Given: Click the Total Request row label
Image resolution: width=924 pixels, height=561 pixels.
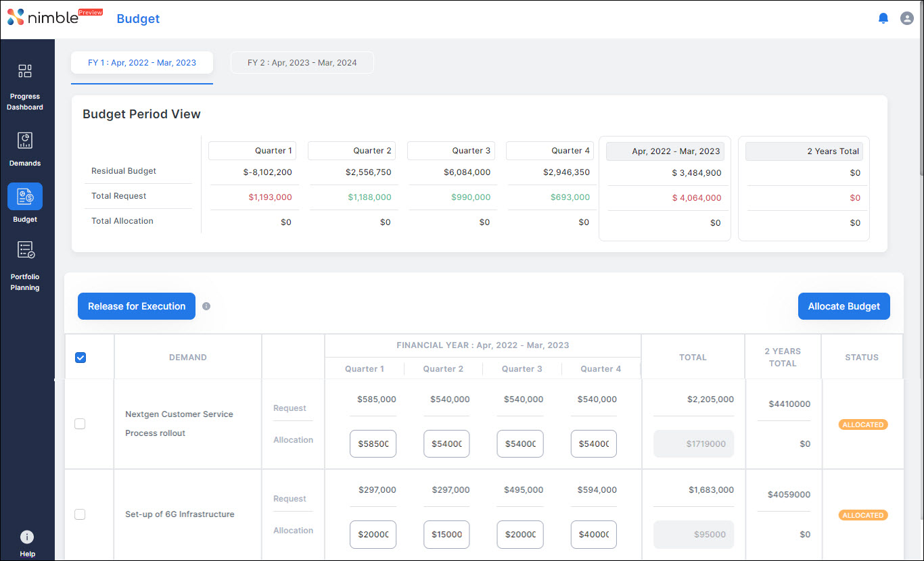Looking at the screenshot, I should pos(119,196).
